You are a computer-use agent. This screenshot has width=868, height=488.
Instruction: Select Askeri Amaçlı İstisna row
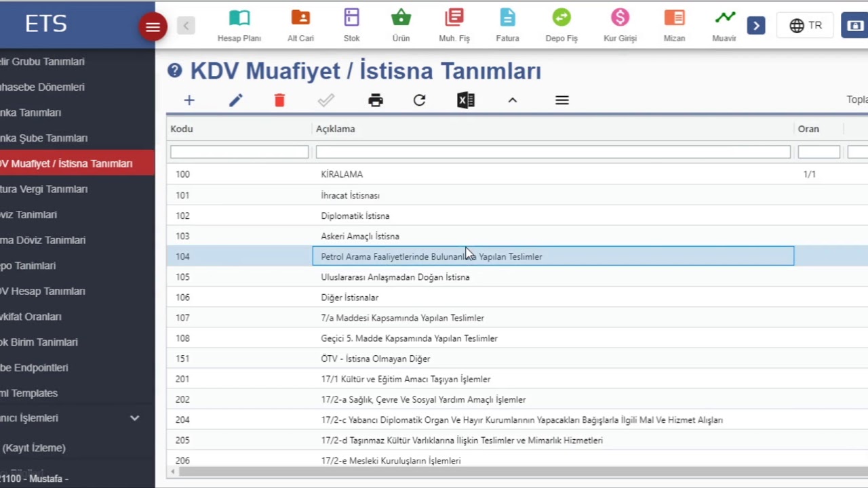[517, 236]
